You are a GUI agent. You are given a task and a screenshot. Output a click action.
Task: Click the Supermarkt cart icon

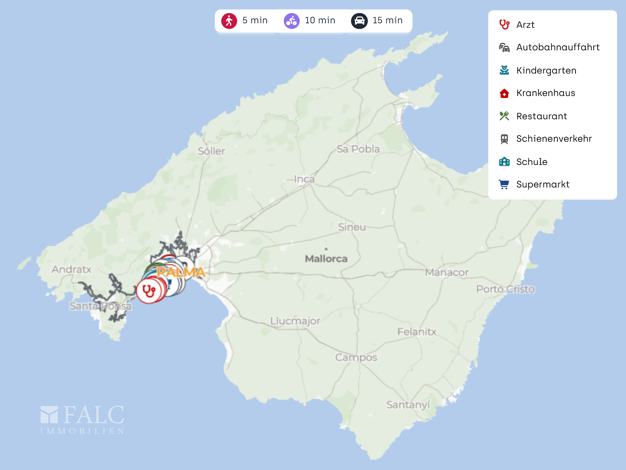coord(504,184)
